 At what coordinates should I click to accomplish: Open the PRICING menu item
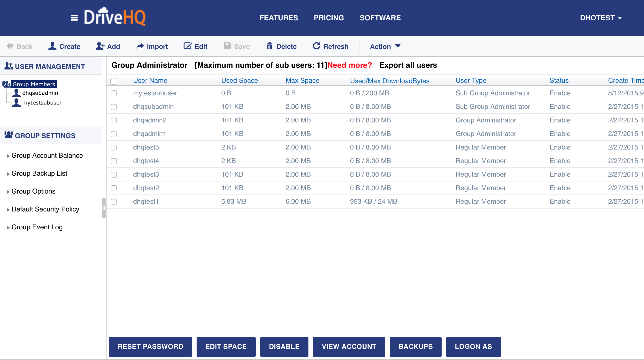[329, 18]
